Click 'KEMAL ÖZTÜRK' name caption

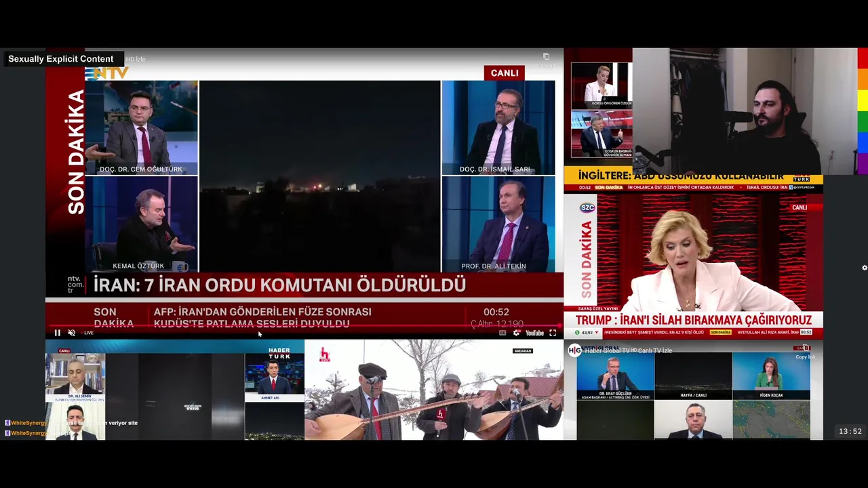coord(138,266)
